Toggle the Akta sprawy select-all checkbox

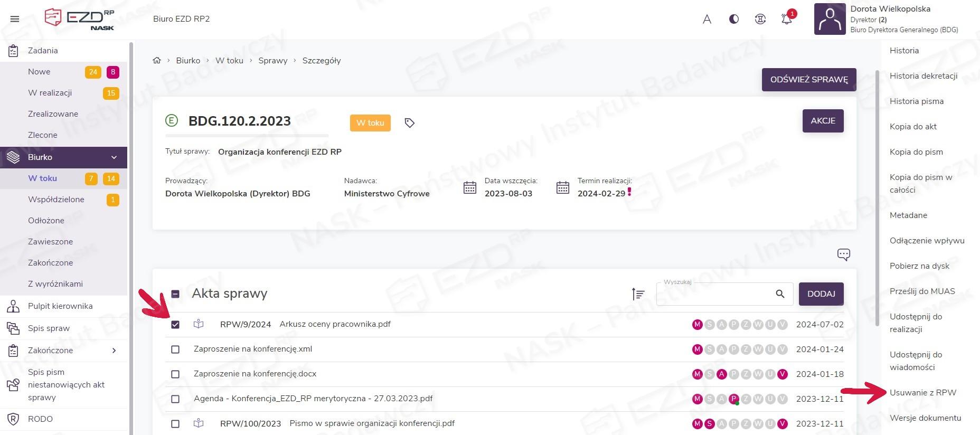(175, 294)
